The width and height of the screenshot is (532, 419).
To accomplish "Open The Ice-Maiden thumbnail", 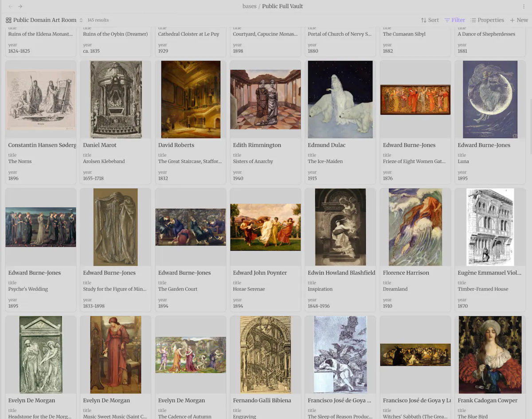I will click(340, 100).
